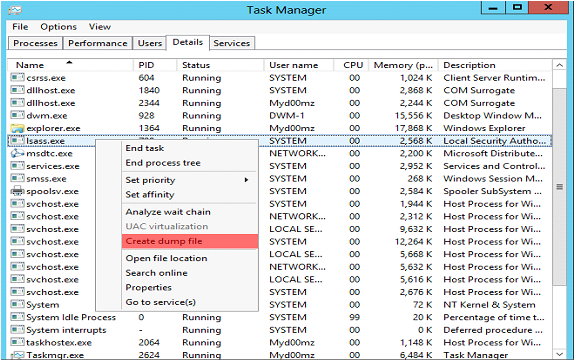Click the Windows Explorer description

[484, 128]
